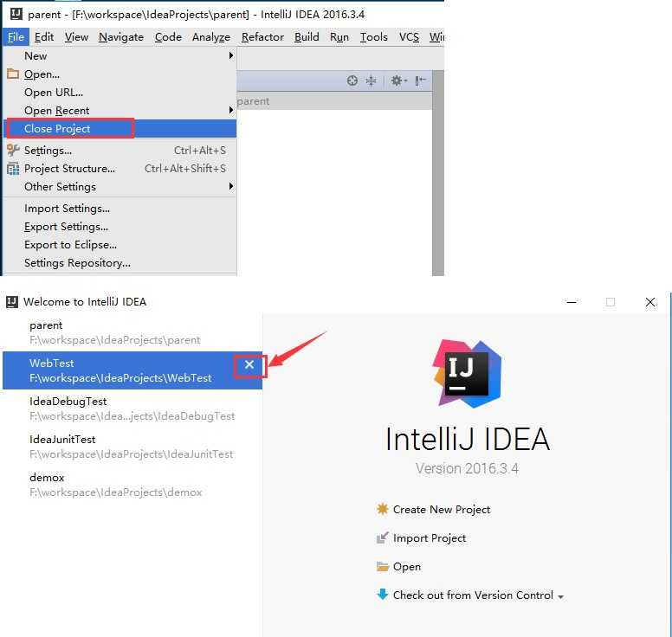Open the Refactor menu

[x=262, y=37]
